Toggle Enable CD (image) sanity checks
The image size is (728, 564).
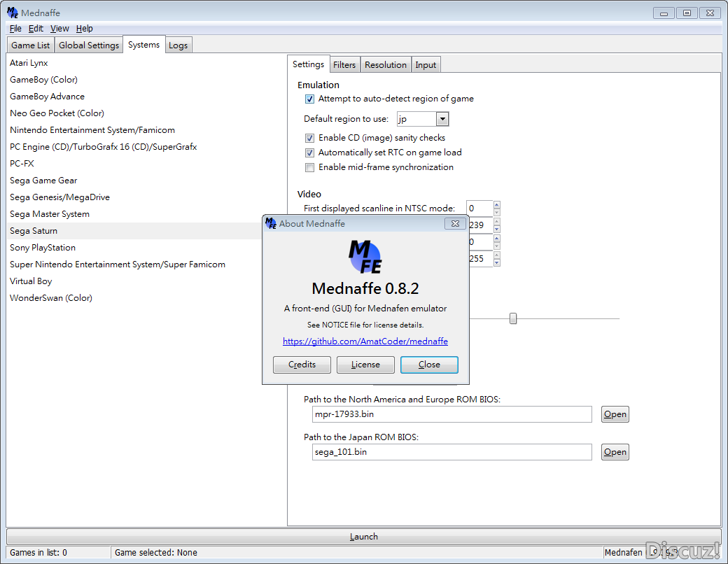(x=309, y=138)
